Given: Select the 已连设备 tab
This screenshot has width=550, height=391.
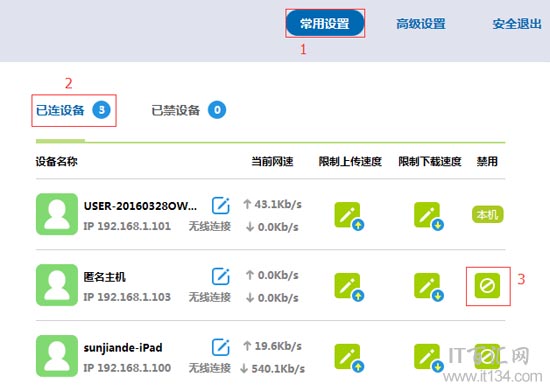Looking at the screenshot, I should [x=60, y=110].
